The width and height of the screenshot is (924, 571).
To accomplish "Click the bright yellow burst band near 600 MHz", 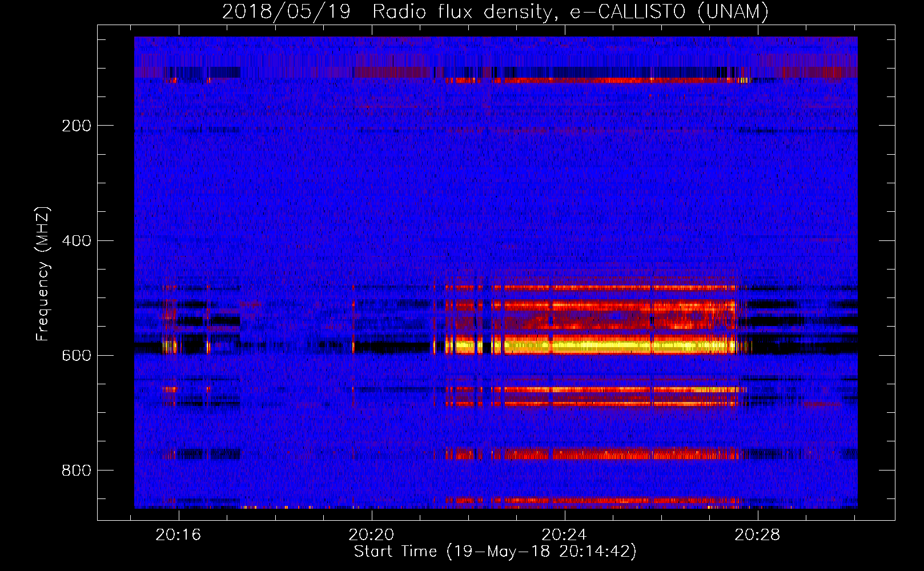I will tap(591, 345).
